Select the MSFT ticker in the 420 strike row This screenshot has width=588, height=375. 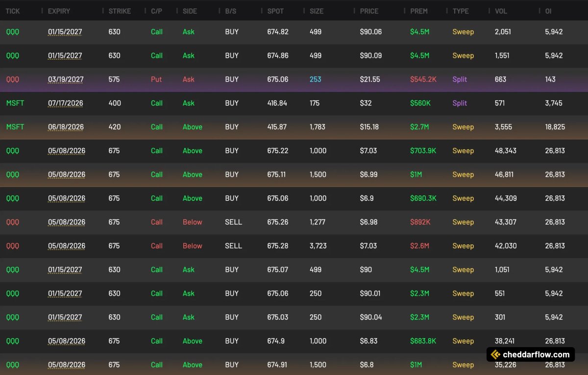pos(15,127)
